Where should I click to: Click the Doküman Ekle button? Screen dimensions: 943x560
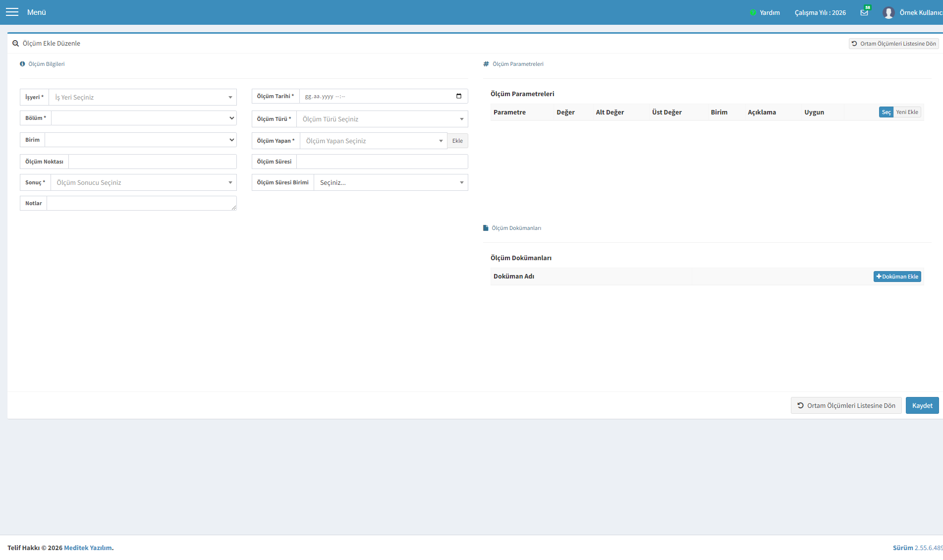897,277
